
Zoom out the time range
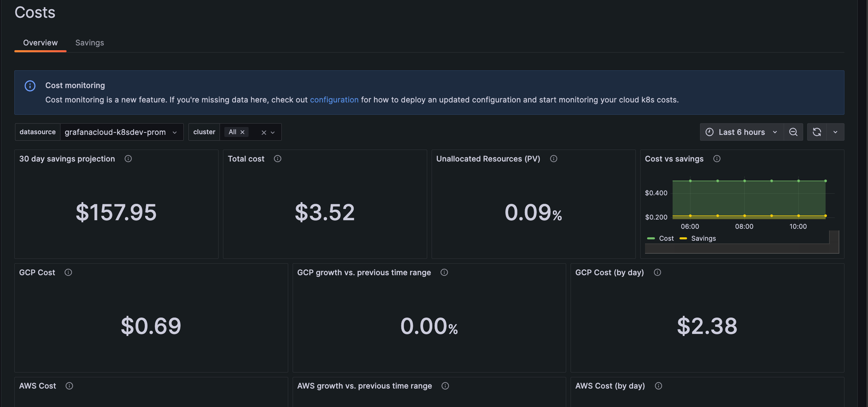tap(793, 132)
